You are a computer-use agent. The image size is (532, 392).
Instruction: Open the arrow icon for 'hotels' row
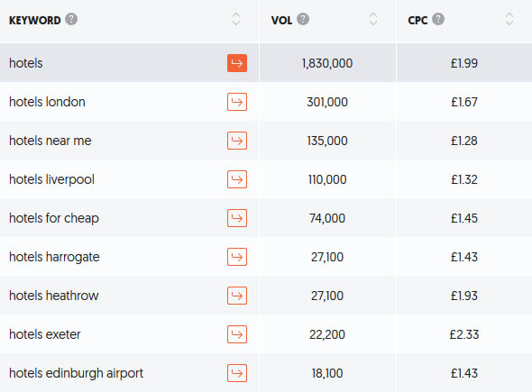click(x=237, y=63)
